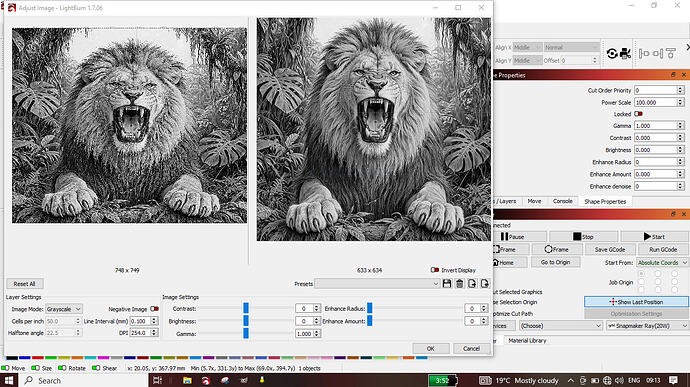
Task: Click the Contrast slider handle
Action: tap(246, 308)
